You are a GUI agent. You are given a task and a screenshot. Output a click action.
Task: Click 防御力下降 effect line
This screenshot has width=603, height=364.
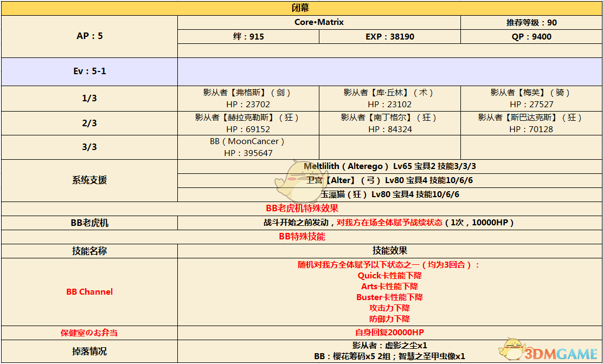389,318
